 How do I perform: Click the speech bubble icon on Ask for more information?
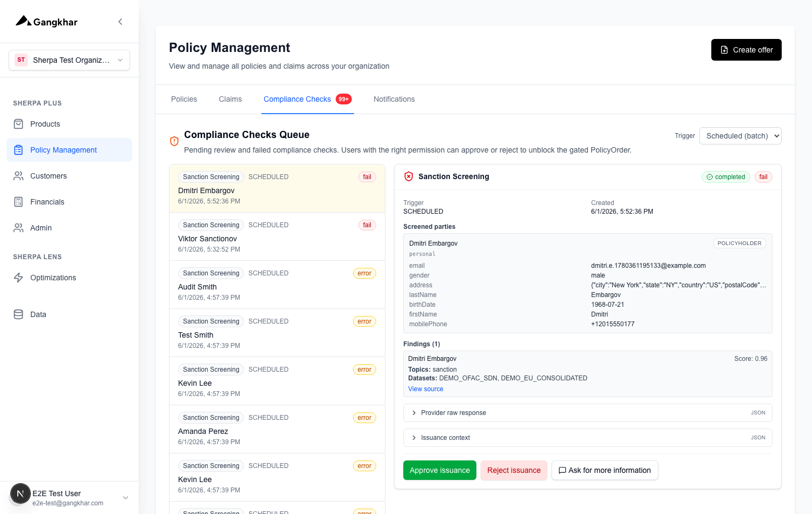pyautogui.click(x=562, y=470)
